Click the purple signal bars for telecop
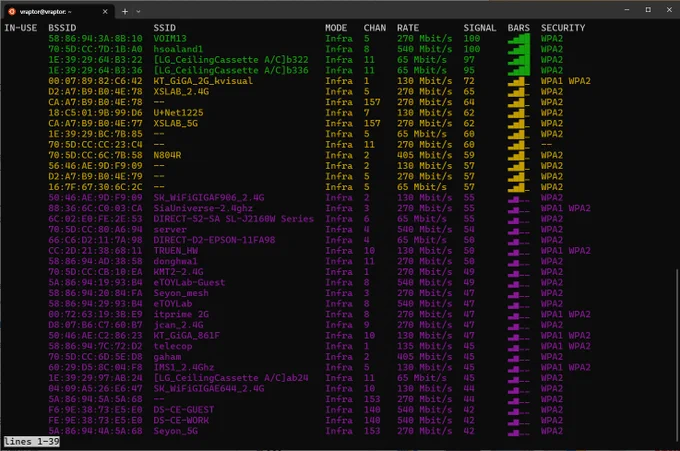 [519, 346]
